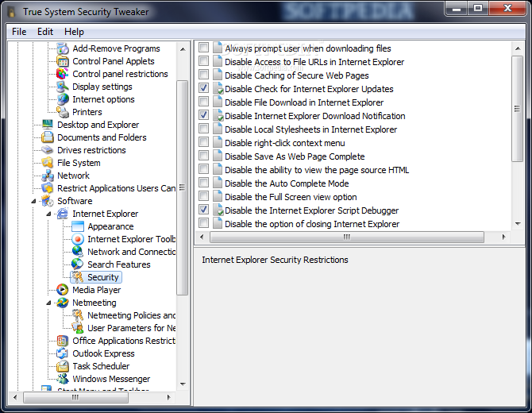Select the Security tree item label
Image resolution: width=532 pixels, height=413 pixels.
click(102, 277)
